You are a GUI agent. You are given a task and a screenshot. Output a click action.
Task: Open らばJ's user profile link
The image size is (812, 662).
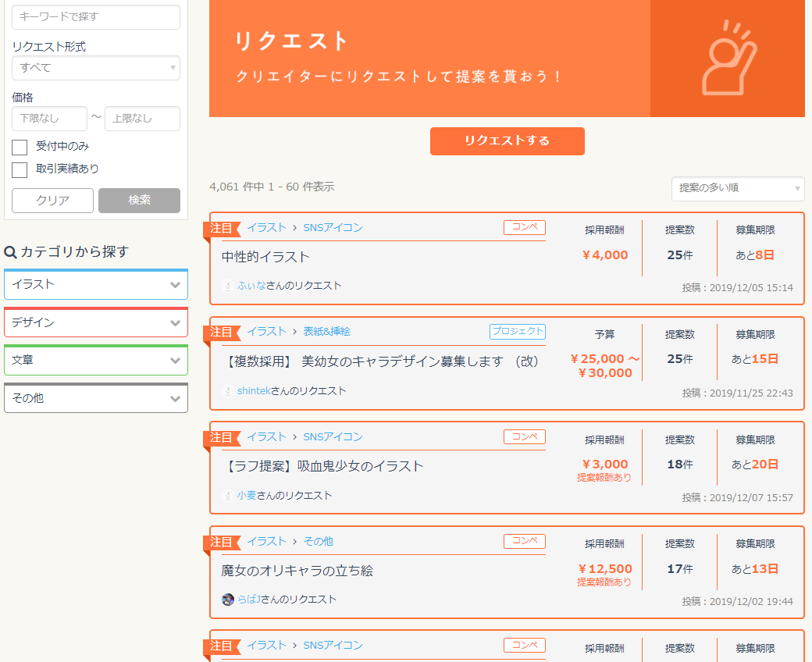coord(248,600)
